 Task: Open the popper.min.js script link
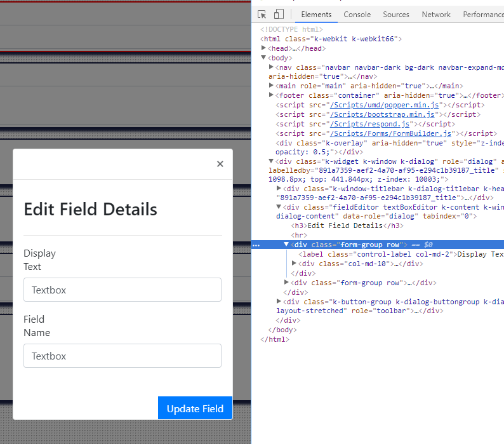[385, 105]
